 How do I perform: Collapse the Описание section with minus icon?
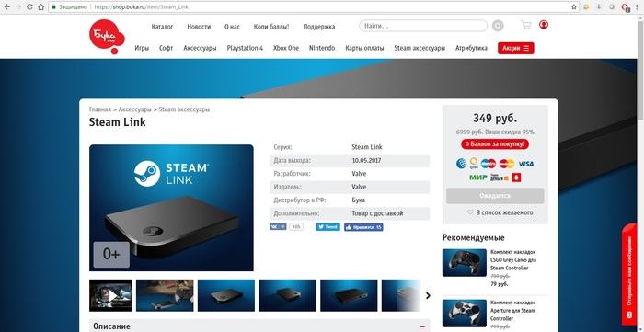[421, 326]
